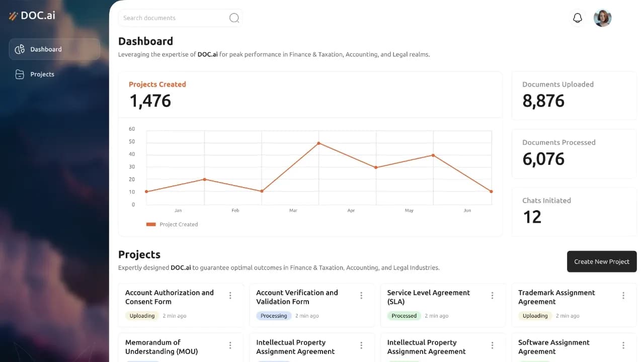Click the search magnifier icon

(x=234, y=18)
